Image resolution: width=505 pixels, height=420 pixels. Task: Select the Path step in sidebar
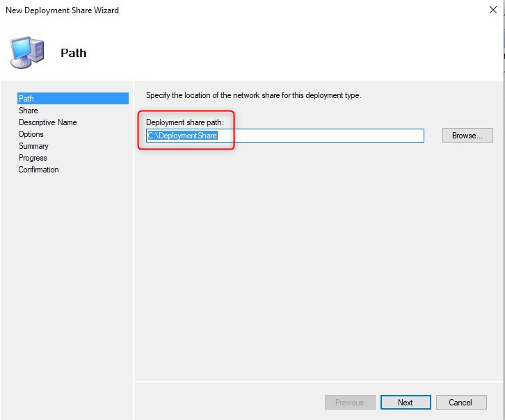(x=73, y=99)
